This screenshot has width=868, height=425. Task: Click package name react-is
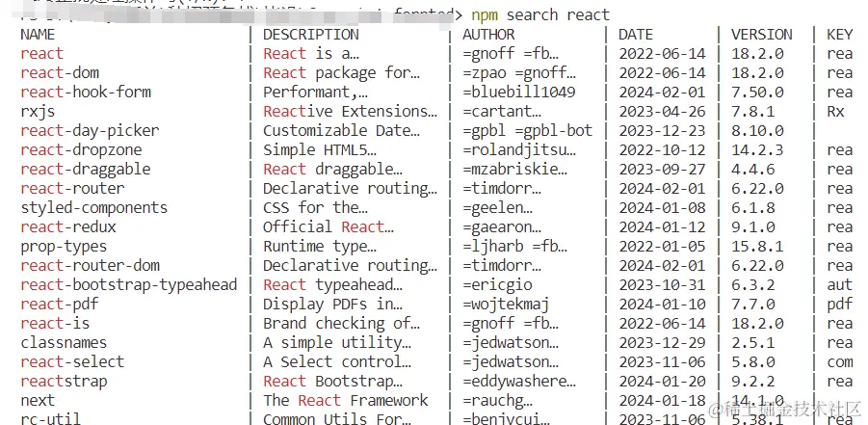(x=55, y=323)
